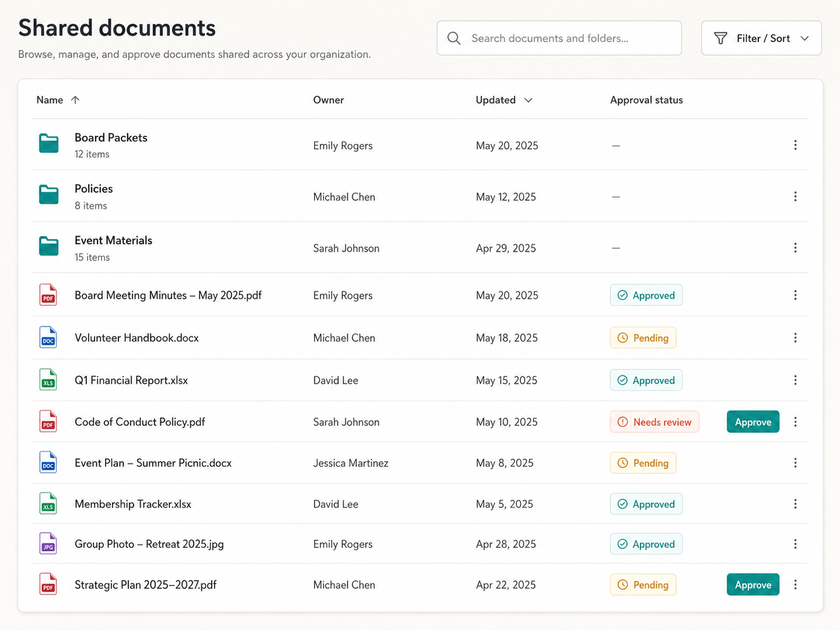Click the 12 items label under Board Packets
The width and height of the screenshot is (840, 630).
(92, 154)
